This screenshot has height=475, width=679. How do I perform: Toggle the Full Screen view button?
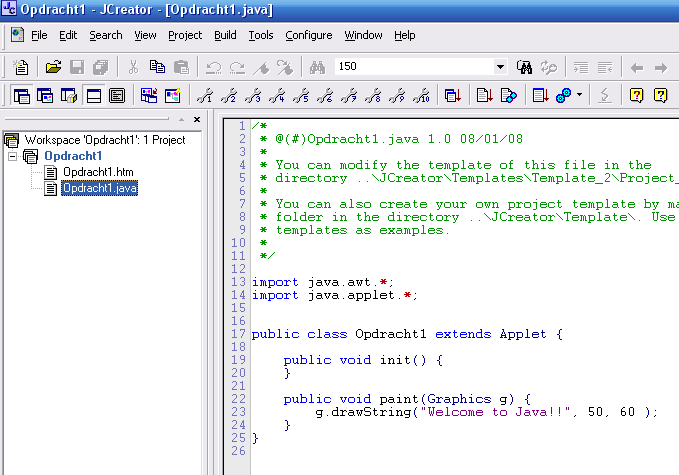point(117,96)
